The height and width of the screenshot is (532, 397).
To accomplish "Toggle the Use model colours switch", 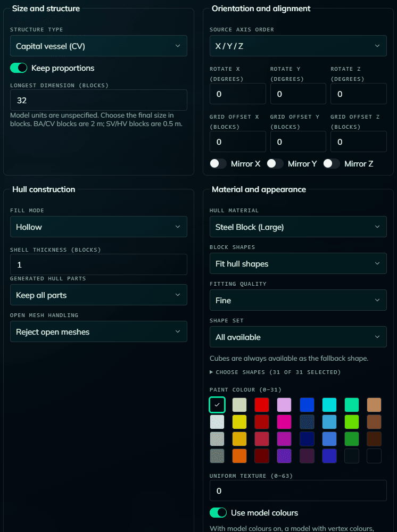I will tap(218, 513).
